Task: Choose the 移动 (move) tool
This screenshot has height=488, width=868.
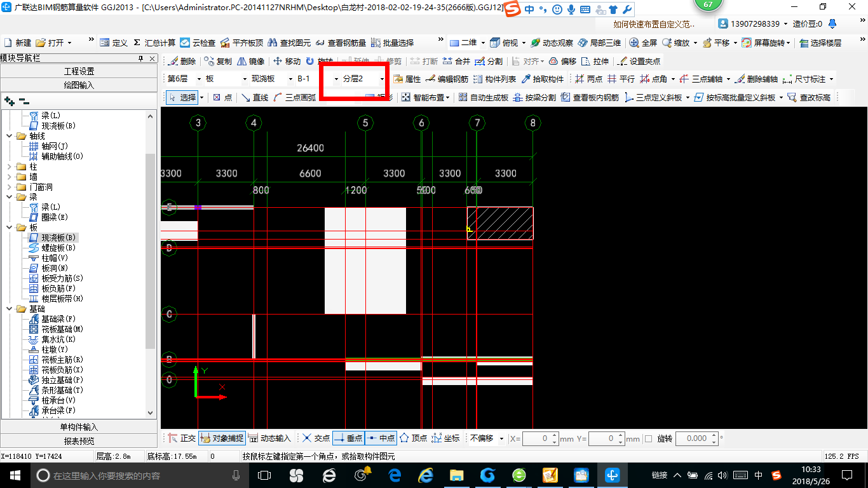Action: 287,62
